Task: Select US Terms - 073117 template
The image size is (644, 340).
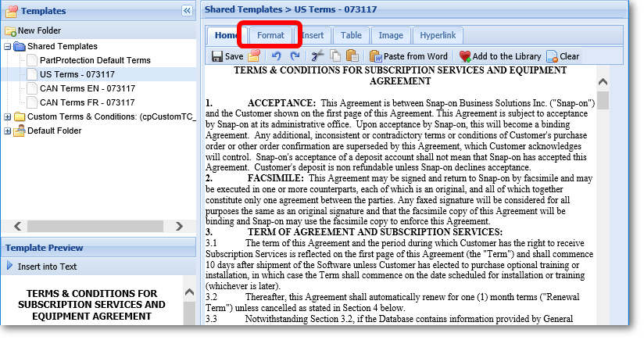Action: click(77, 74)
